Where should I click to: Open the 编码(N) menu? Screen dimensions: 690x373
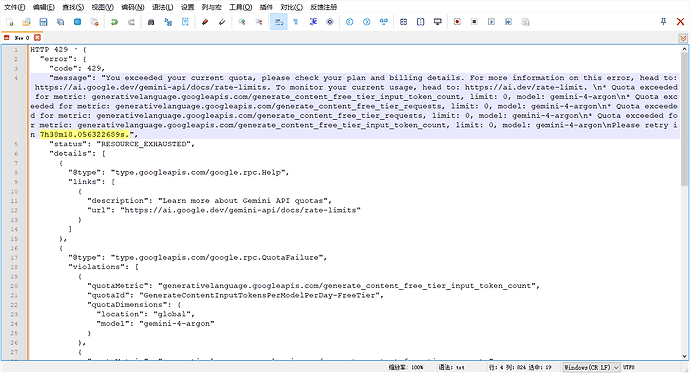(x=133, y=7)
